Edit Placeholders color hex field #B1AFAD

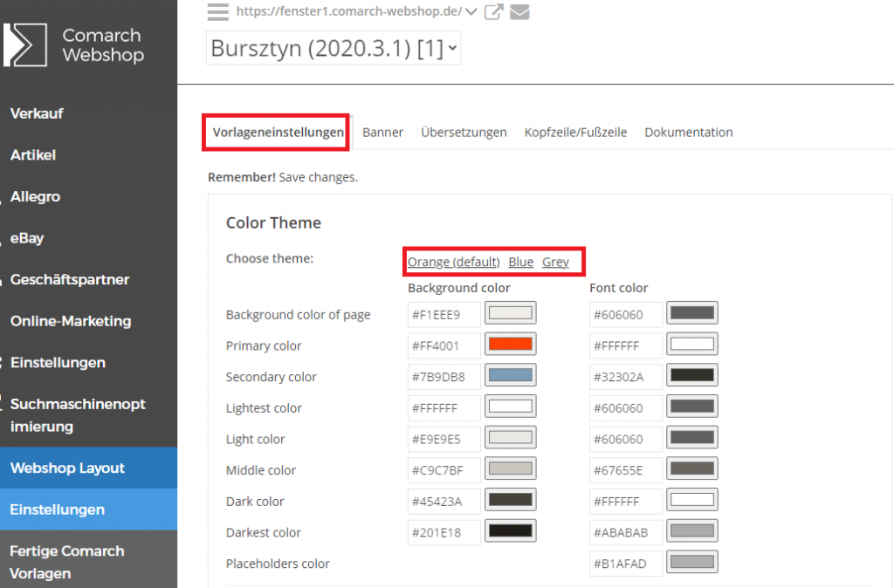[x=626, y=564]
